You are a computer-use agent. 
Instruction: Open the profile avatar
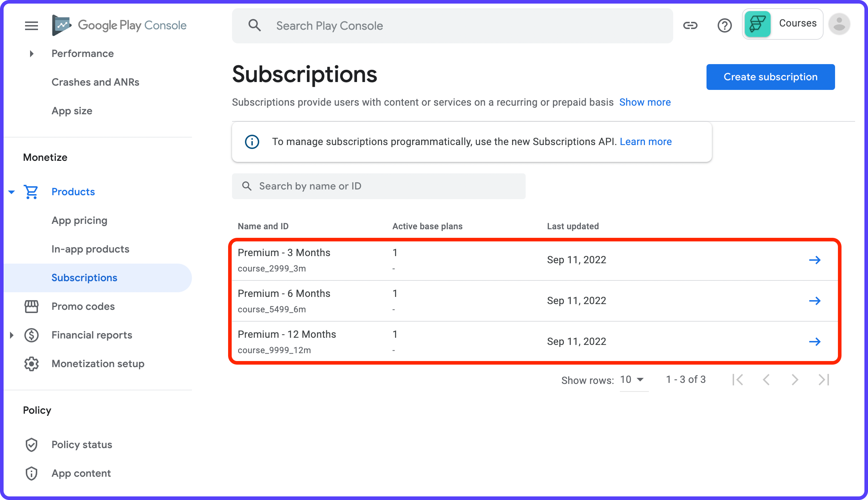840,24
